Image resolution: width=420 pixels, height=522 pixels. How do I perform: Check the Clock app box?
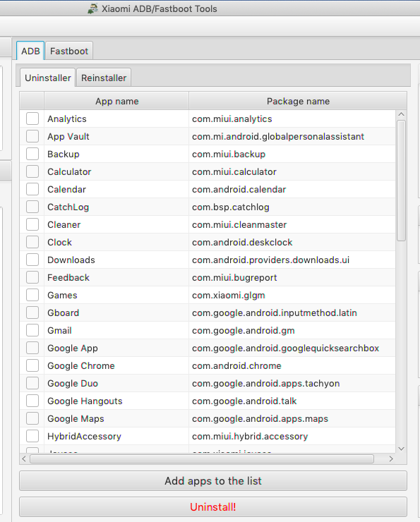pos(32,242)
